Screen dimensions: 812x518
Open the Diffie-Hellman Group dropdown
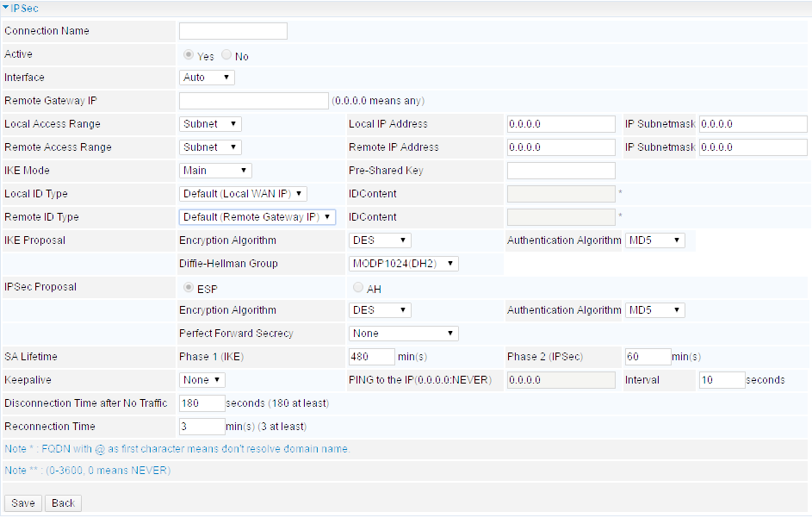tap(403, 264)
